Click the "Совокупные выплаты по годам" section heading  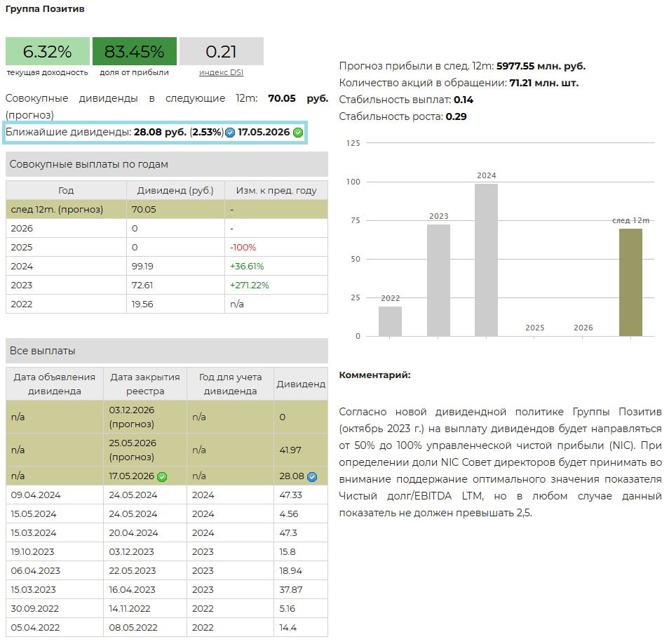(x=89, y=164)
